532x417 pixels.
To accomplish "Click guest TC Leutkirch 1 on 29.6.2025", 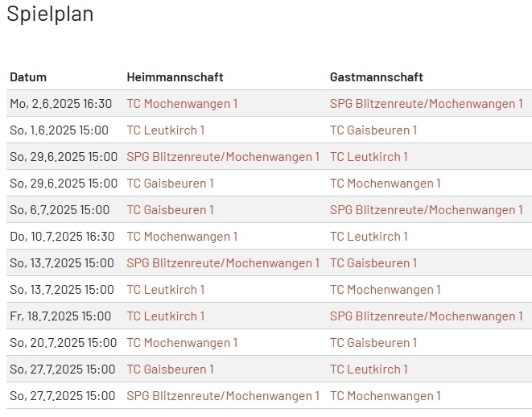I will (369, 156).
